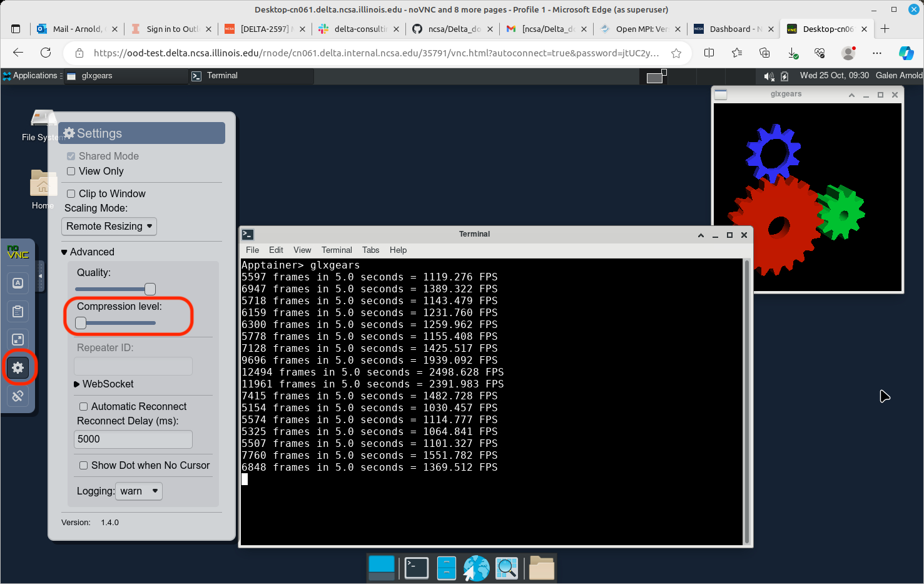Open the Scaling Mode dropdown
The width and height of the screenshot is (924, 584).
pyautogui.click(x=109, y=227)
